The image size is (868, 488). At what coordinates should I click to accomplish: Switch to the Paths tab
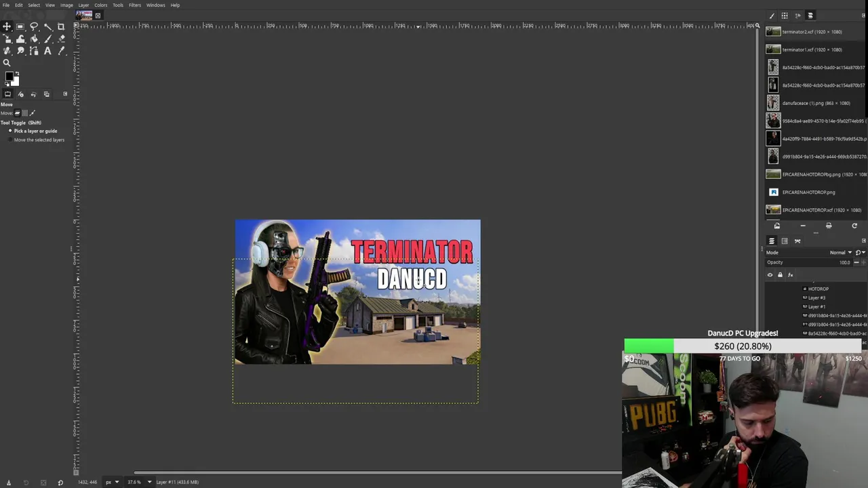(797, 241)
